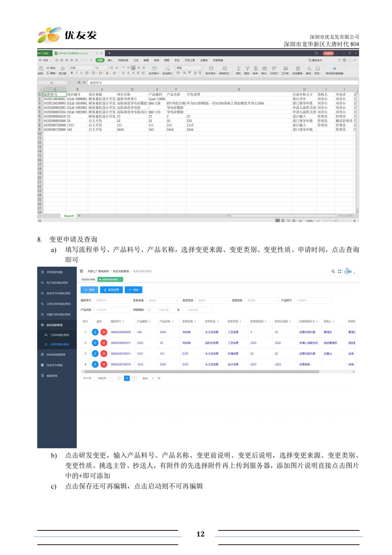Click the bold B formatting icon

click(x=72, y=73)
